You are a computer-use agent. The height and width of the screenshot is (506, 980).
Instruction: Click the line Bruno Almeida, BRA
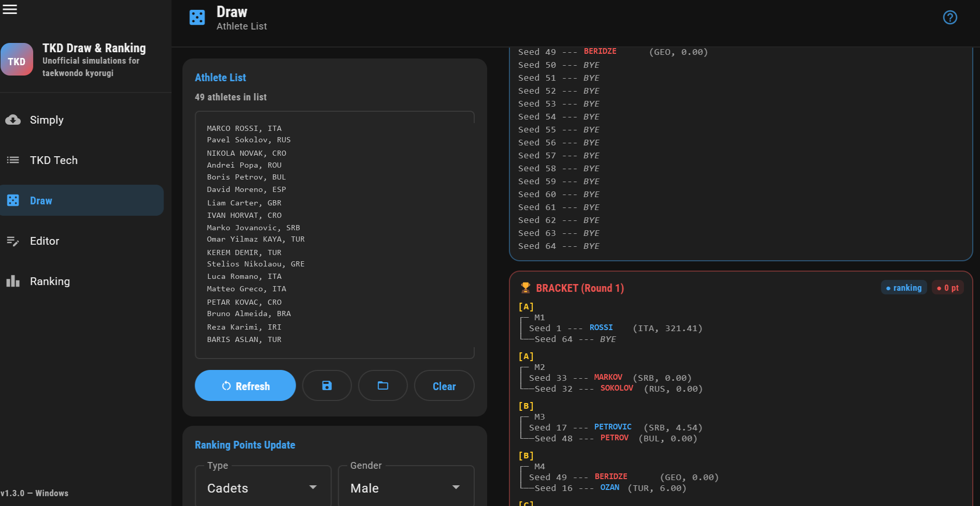tap(249, 314)
